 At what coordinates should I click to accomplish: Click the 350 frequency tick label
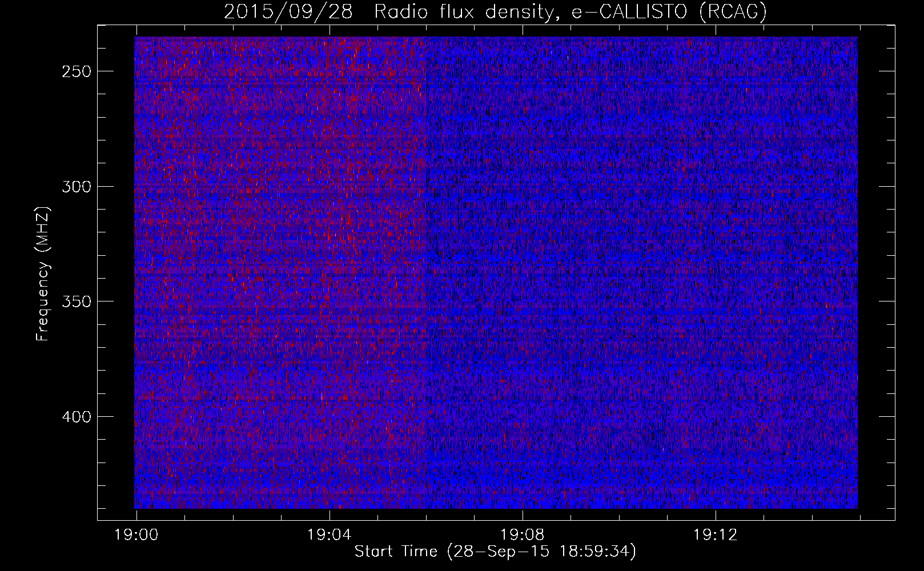coord(77,301)
